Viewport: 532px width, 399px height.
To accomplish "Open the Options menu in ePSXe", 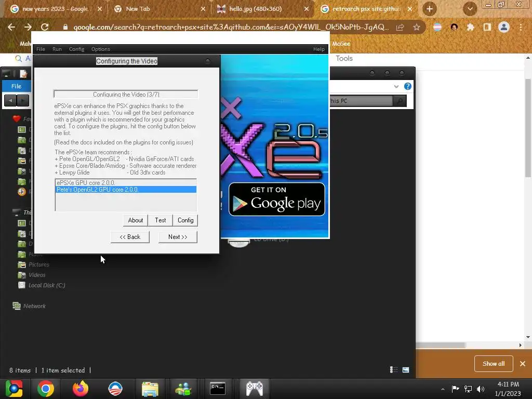I will (x=101, y=49).
